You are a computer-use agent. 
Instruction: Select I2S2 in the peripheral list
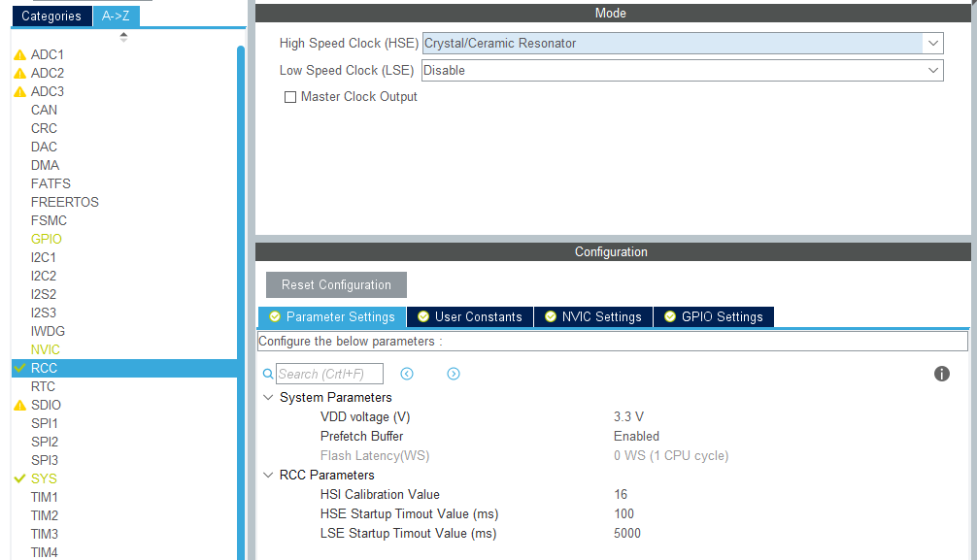tap(44, 294)
